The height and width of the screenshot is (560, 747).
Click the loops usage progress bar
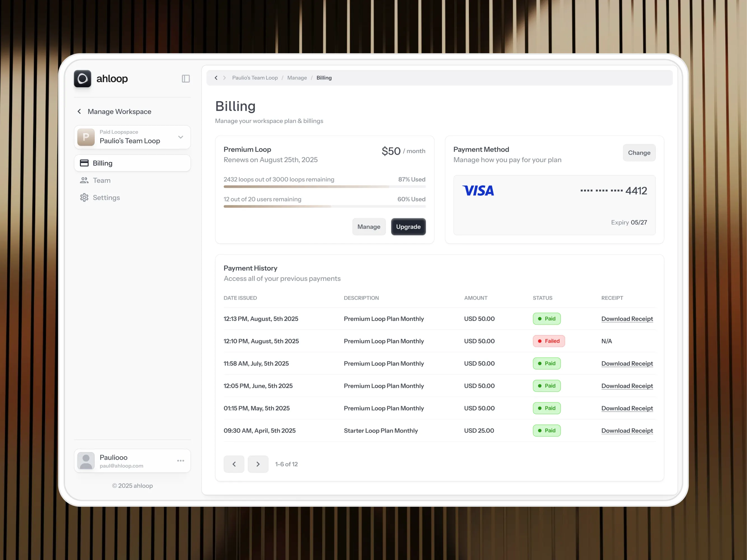pos(324,187)
